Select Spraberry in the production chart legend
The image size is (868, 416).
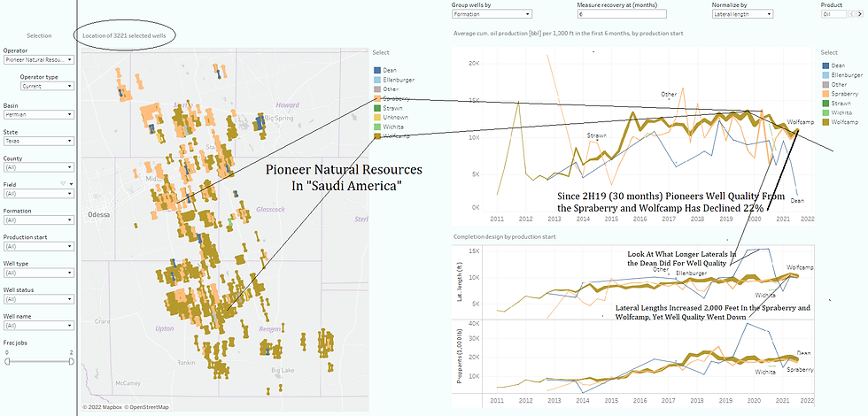coord(840,94)
